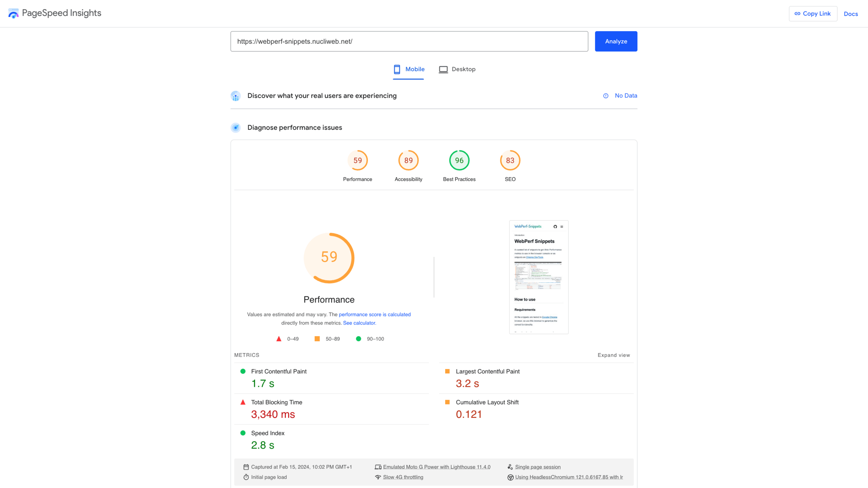Click the calendar icon beside Captured date
Viewport: 868px width, 488px height.
246,467
